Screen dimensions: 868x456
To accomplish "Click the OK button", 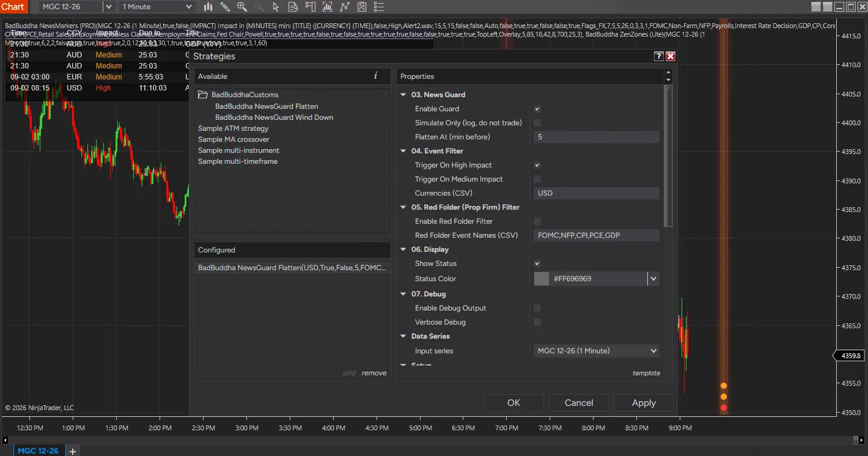I will click(x=513, y=403).
